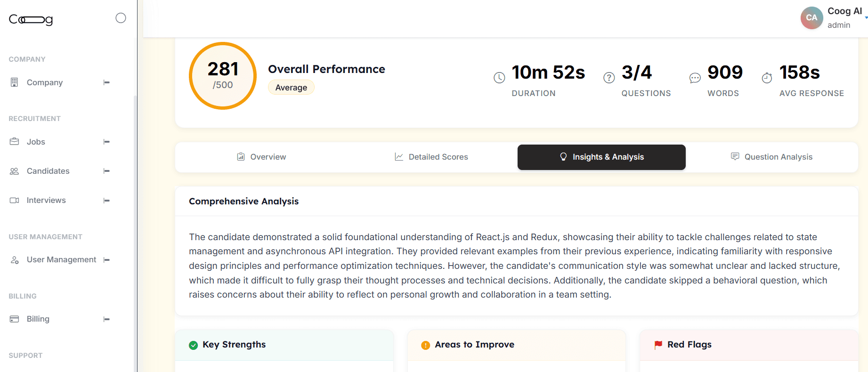868x372 pixels.
Task: Switch to the Overview tab
Action: (x=261, y=157)
